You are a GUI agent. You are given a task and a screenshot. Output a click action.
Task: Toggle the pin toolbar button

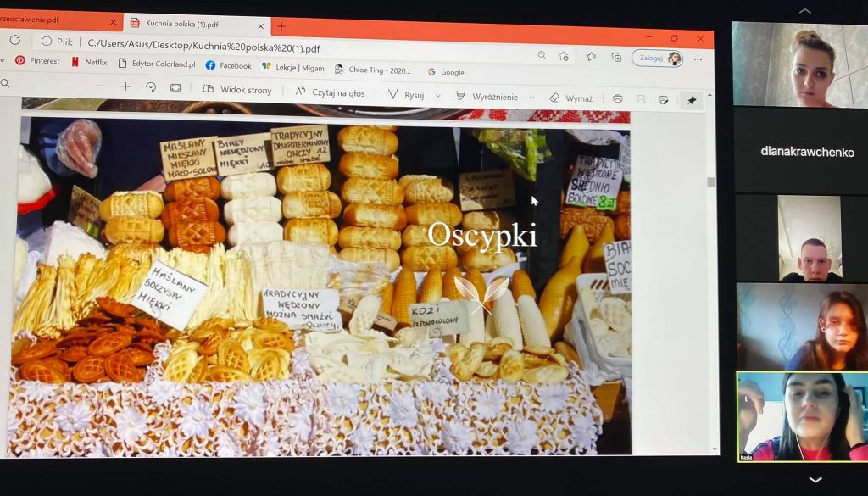(692, 100)
